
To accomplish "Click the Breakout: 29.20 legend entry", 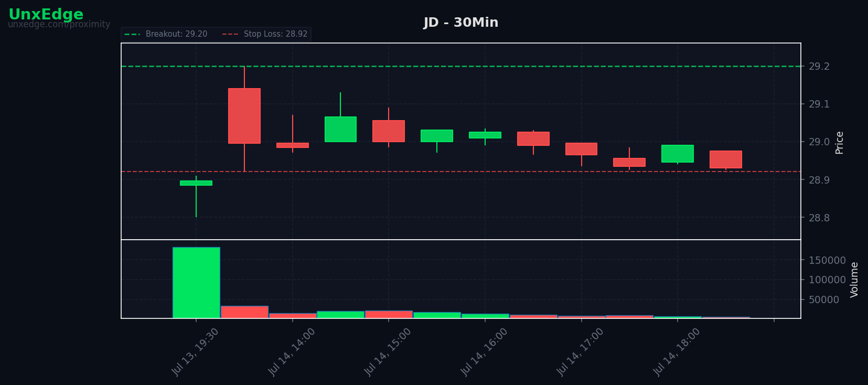I will click(166, 34).
